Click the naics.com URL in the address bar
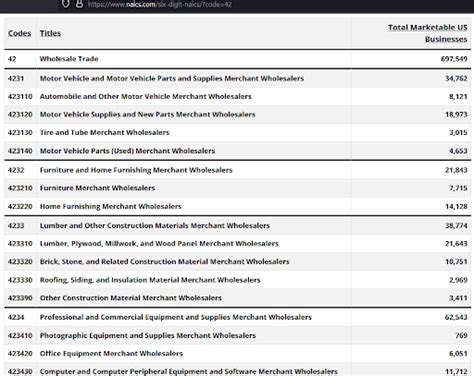Screen dimensions: 474x376 coord(160,4)
